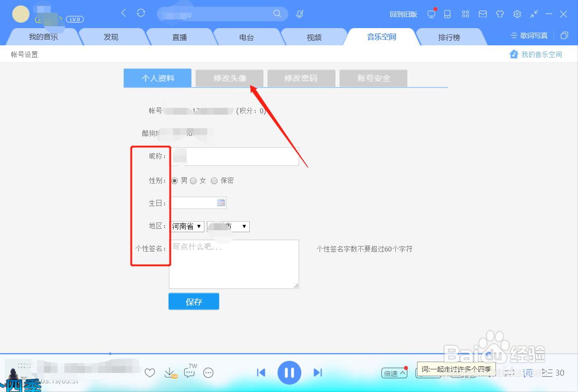This screenshot has width=578, height=392.
Task: Pause the current song
Action: click(x=289, y=373)
